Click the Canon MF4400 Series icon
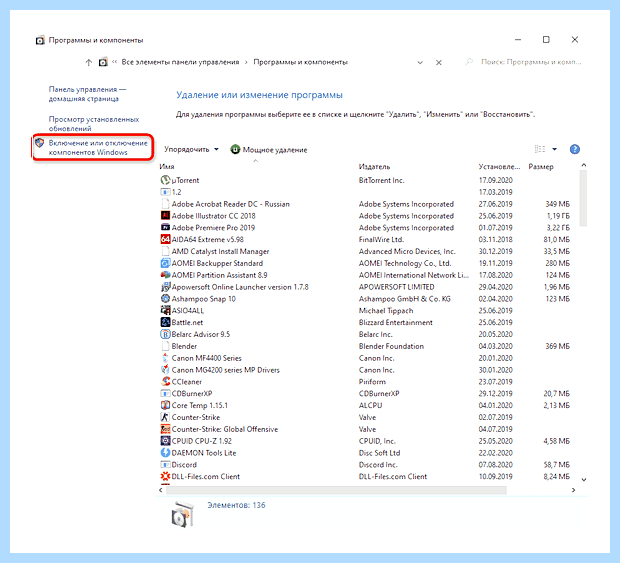 click(165, 358)
